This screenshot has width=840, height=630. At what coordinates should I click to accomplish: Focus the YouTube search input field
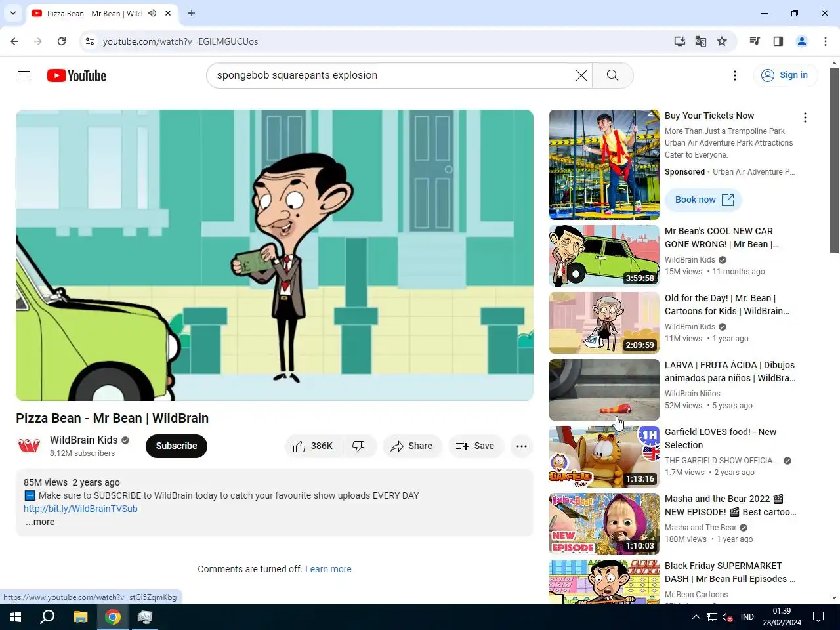point(390,75)
